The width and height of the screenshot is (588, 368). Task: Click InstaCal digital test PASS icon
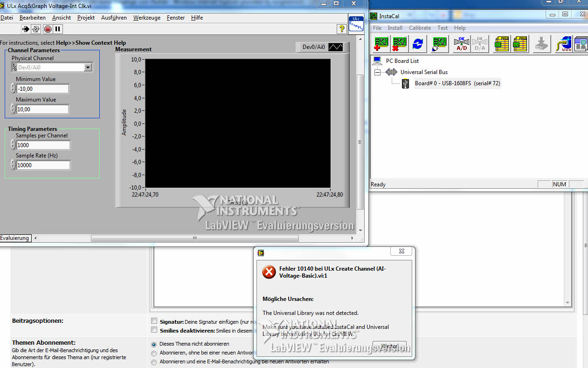[502, 44]
